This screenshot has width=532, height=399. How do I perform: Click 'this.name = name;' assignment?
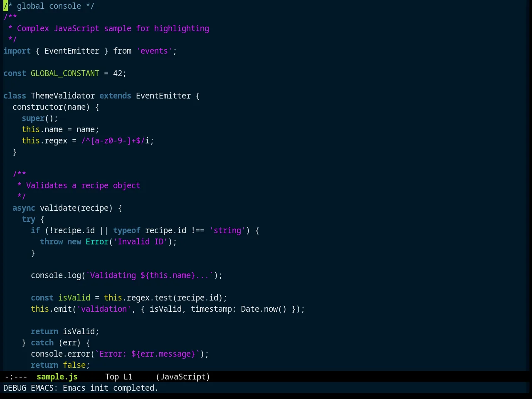coord(60,129)
